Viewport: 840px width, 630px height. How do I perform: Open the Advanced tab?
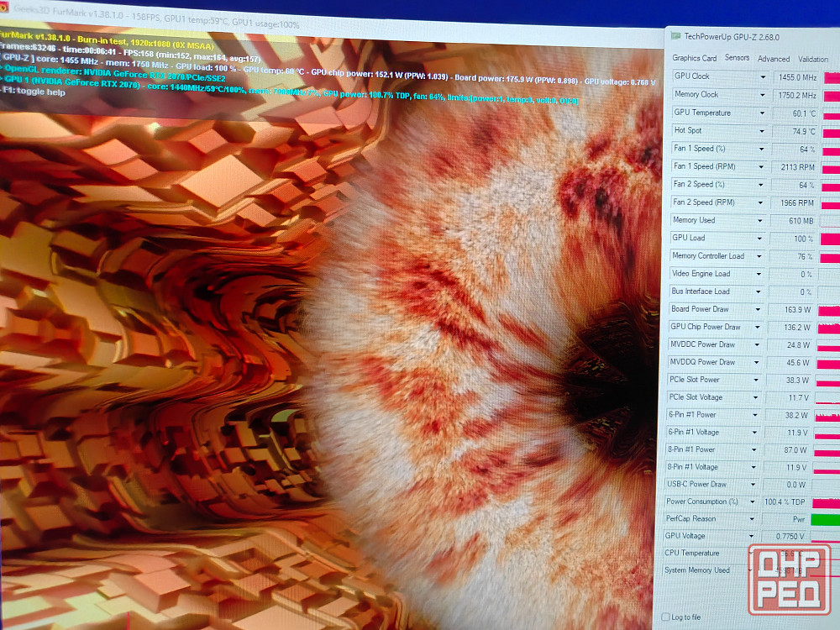coord(774,59)
